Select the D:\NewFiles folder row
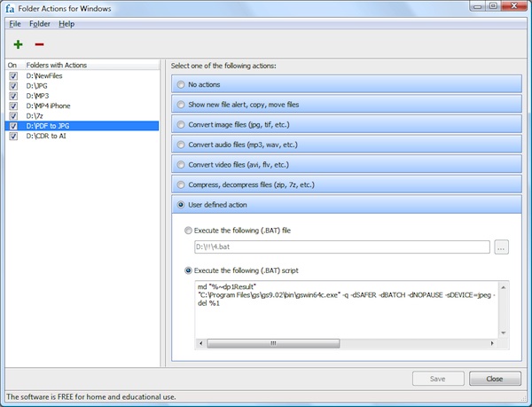Viewport: 532px width, 407px height. (82, 76)
